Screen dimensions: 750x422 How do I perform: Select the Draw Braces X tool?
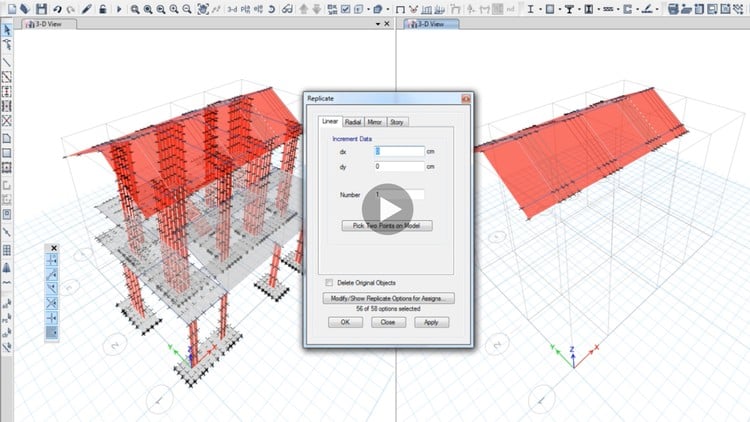tap(7, 121)
